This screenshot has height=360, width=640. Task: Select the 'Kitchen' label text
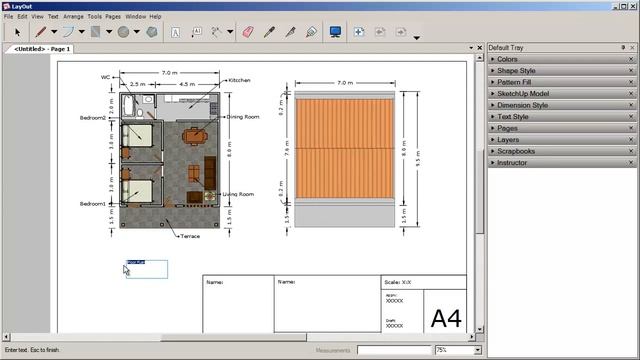[x=239, y=80]
